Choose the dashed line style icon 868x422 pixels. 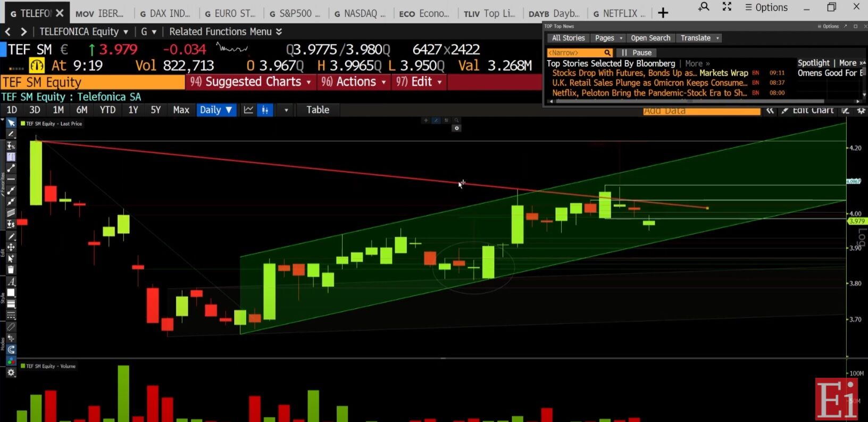(11, 316)
